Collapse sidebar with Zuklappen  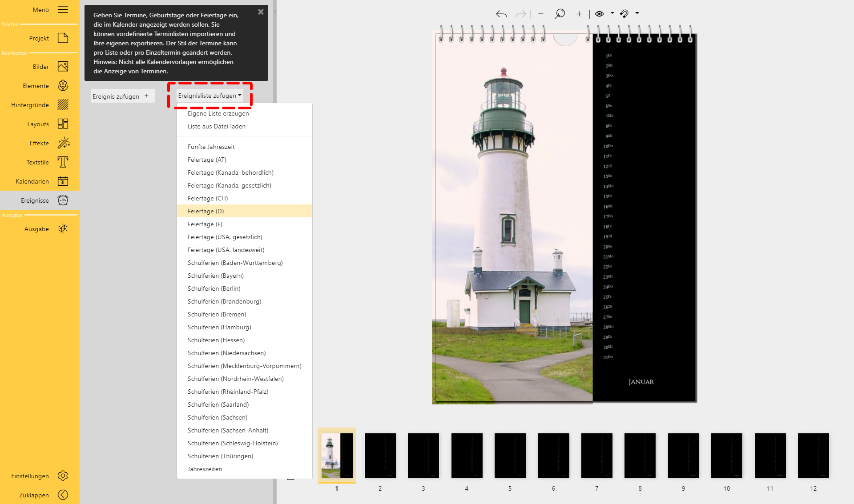coord(63,495)
